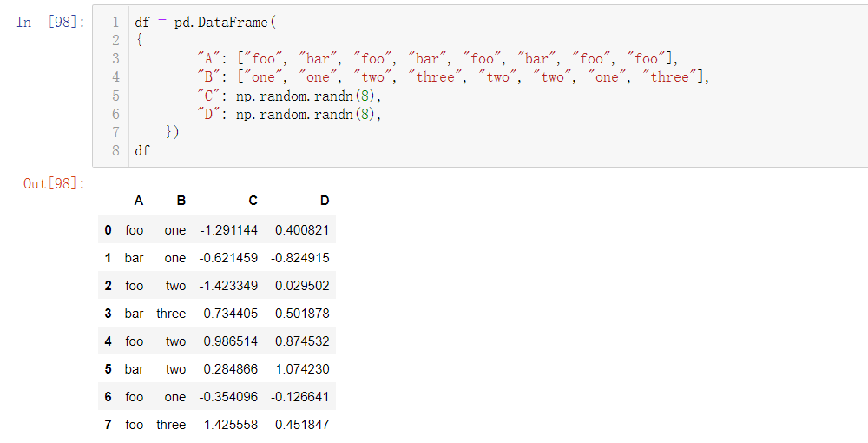Click line number 7 in code gutter
868x443 pixels.
(x=115, y=132)
